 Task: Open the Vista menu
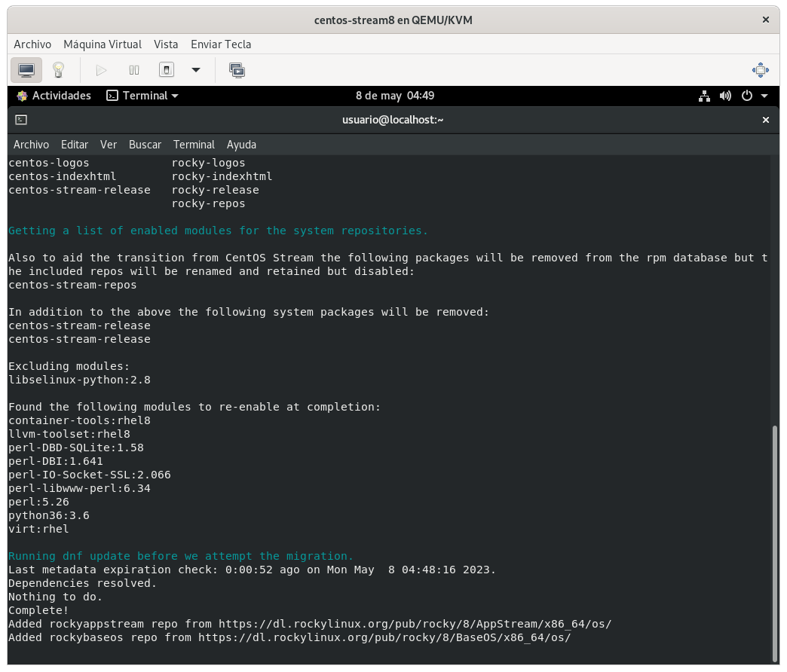166,44
